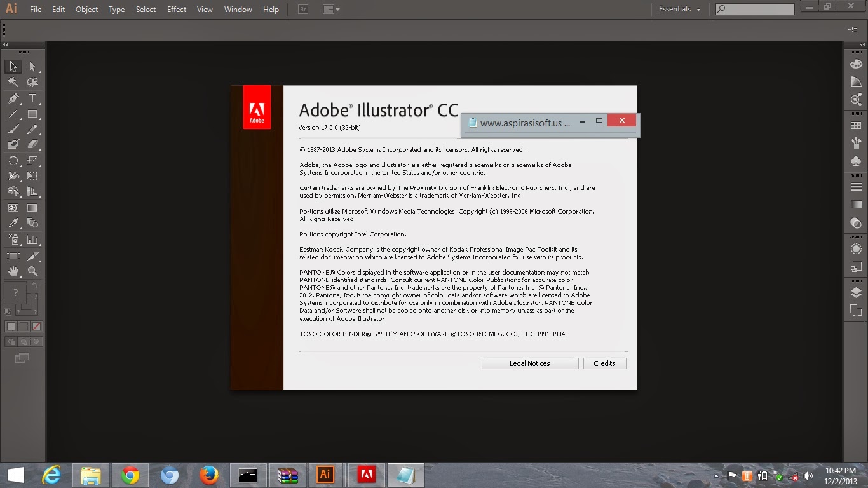
Task: Open the Appearance panel icon
Action: (x=856, y=249)
